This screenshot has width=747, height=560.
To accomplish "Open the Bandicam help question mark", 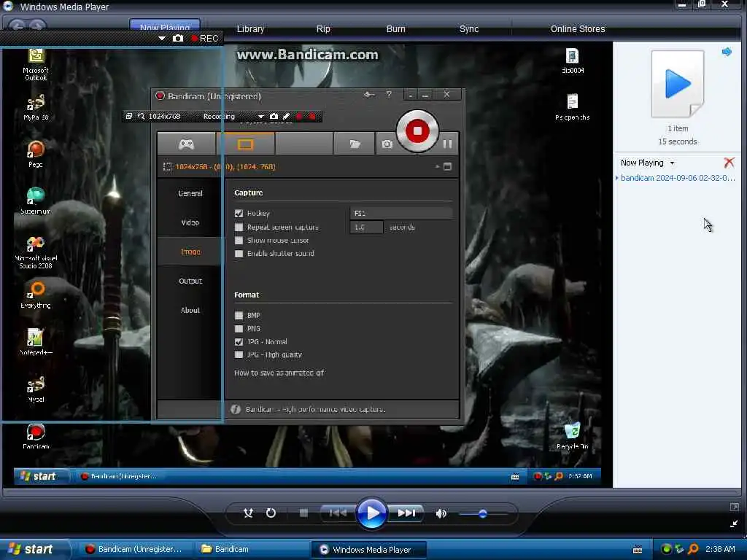I will [x=389, y=94].
